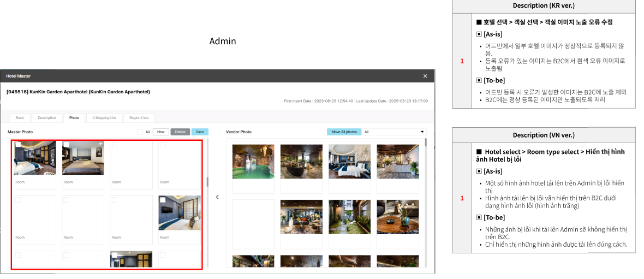Click [To-be] in the VN description
The image size is (644, 279).
click(x=494, y=217)
